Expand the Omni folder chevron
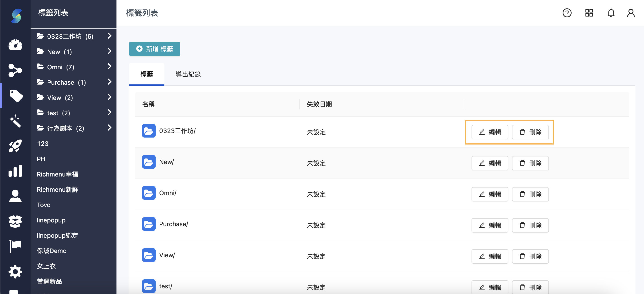Screen dimensions: 644x294 click(109, 67)
